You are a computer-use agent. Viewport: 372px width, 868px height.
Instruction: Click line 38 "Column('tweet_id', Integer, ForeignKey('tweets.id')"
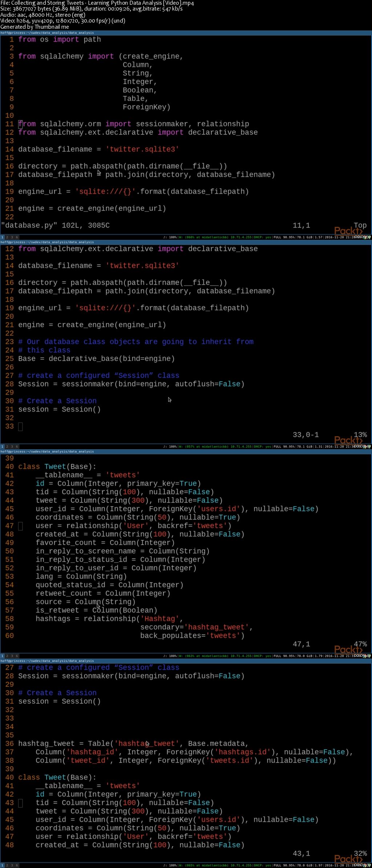(x=186, y=760)
